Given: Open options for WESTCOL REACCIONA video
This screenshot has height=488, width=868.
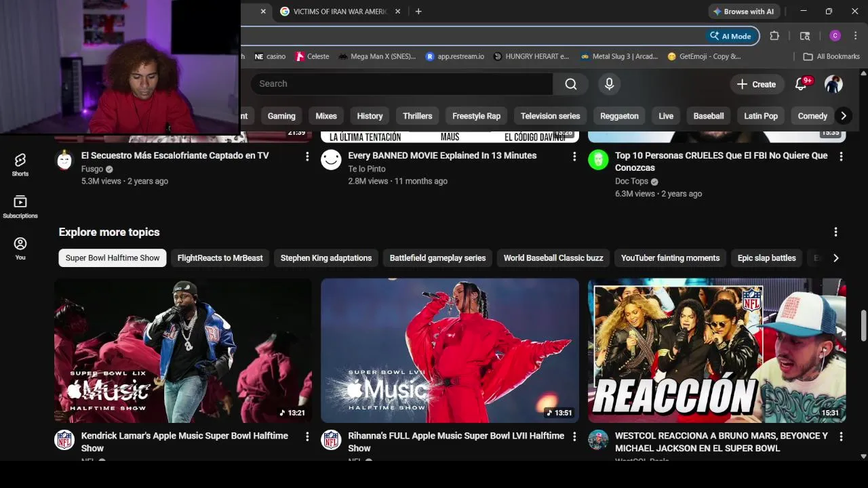Looking at the screenshot, I should tap(841, 437).
